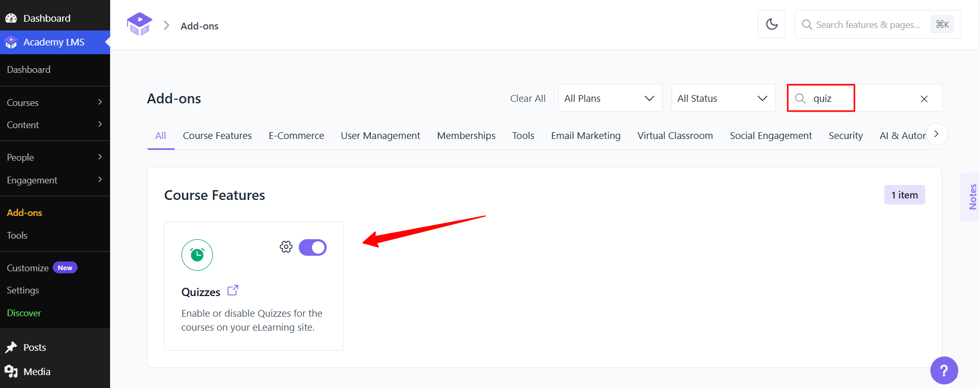This screenshot has width=980, height=388.
Task: Open Quizzes settings gear icon
Action: [286, 247]
